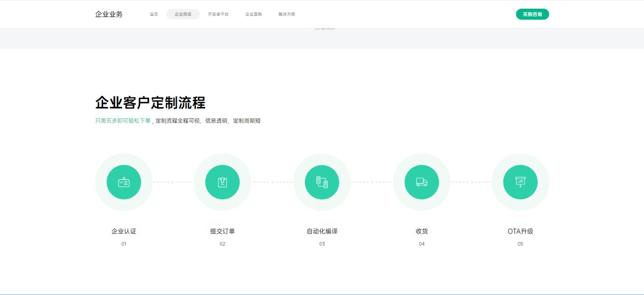Click the 收货 delivery truck icon
Viewport: 644px width, 295px height.
pyautogui.click(x=422, y=182)
